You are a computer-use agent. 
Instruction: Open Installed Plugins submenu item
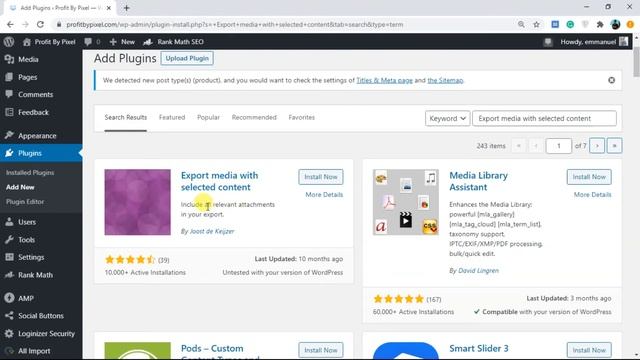pyautogui.click(x=30, y=173)
